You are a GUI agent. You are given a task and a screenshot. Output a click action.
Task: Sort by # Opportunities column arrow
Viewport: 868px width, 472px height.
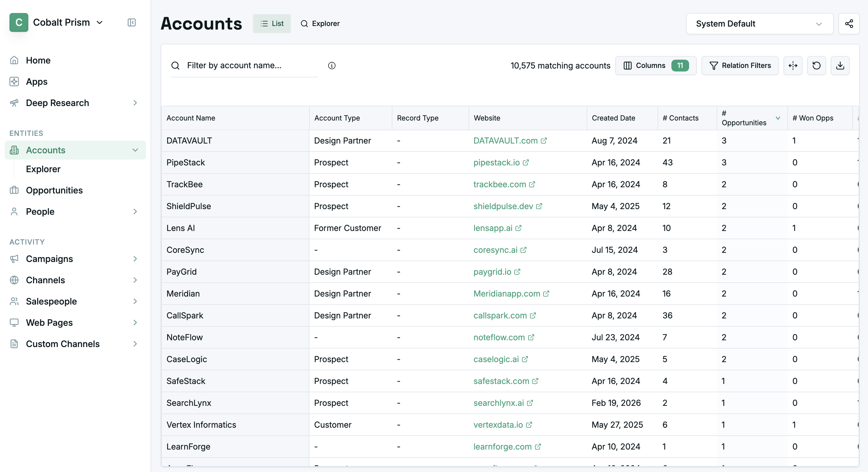pos(778,118)
